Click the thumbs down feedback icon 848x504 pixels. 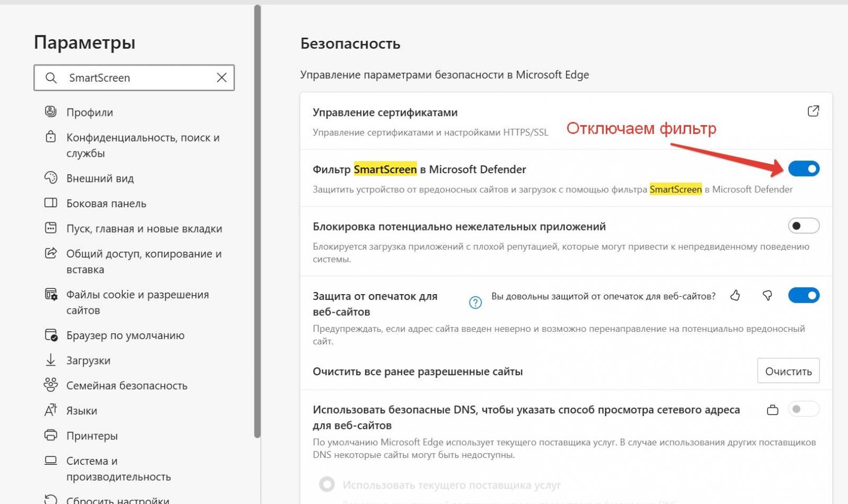click(x=767, y=295)
